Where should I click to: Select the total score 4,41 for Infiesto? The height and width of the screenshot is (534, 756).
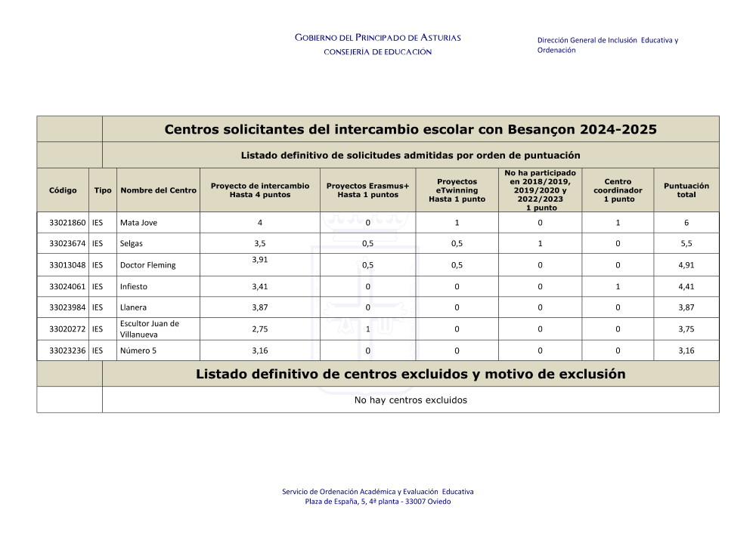pos(686,287)
